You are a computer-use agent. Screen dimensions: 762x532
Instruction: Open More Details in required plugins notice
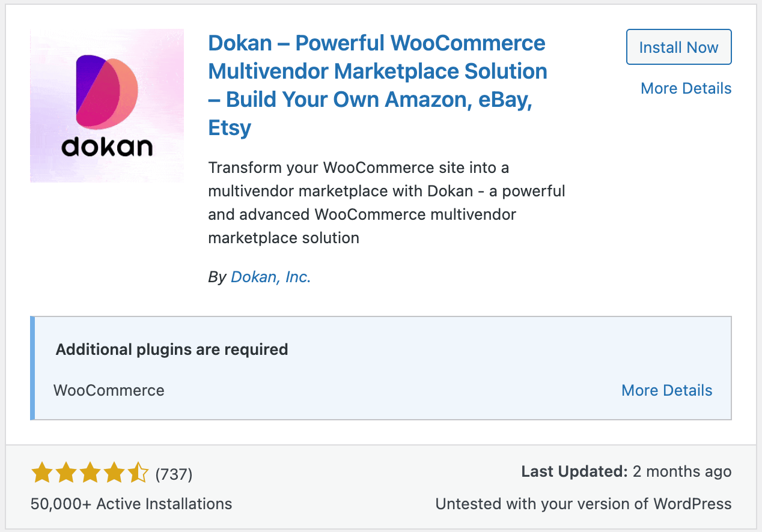tap(666, 390)
